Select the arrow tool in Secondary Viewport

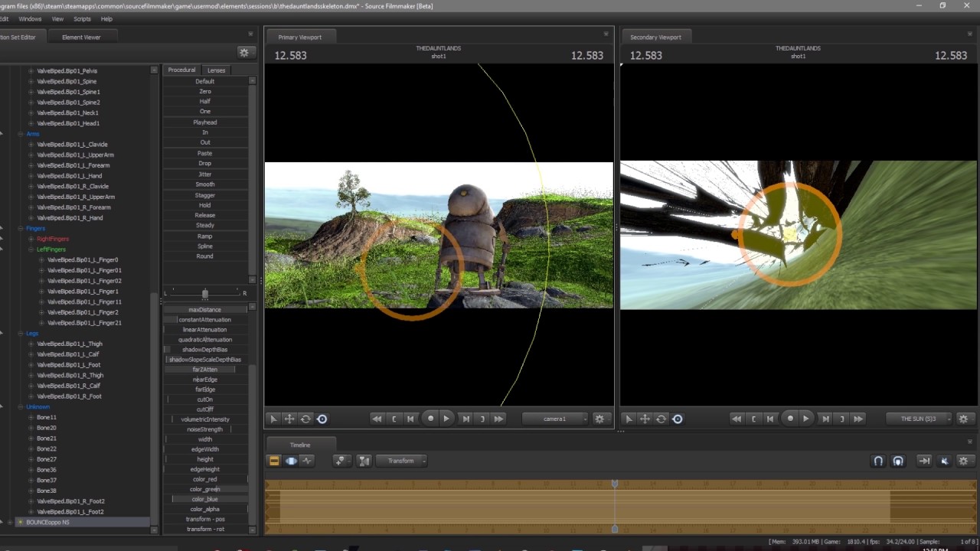[x=629, y=419]
